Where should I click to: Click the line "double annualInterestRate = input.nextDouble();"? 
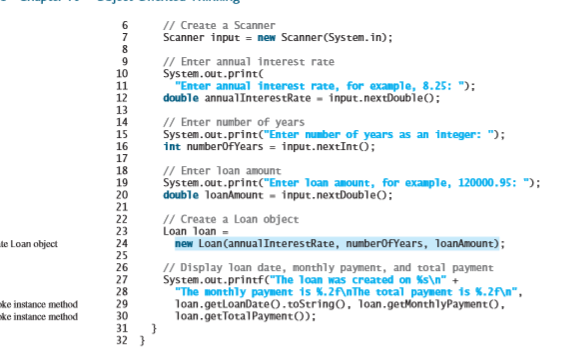[x=301, y=98]
